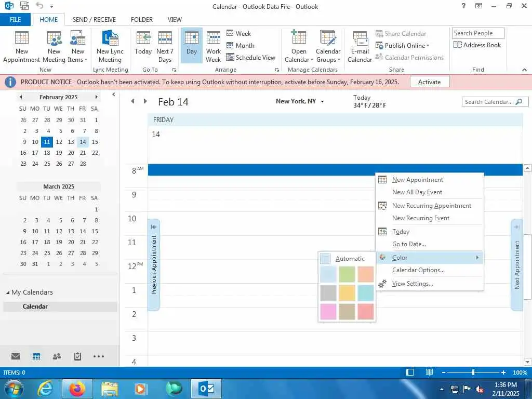Open Calendar from the navigation bar
The image size is (532, 399).
(36, 356)
